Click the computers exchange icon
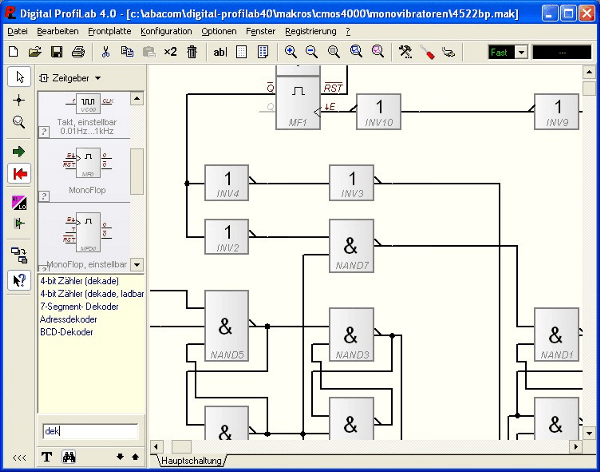This screenshot has height=472, width=600. point(19,255)
